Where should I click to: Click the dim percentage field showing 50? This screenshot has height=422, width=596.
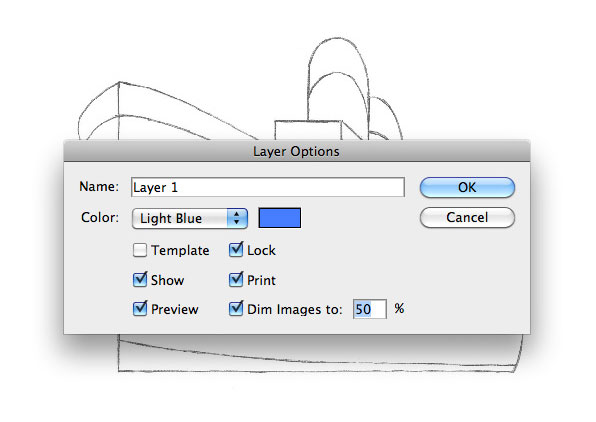(x=369, y=309)
